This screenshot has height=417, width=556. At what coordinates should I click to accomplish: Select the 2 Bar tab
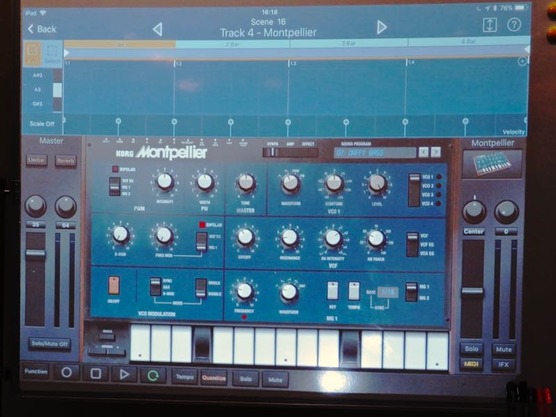coord(232,44)
